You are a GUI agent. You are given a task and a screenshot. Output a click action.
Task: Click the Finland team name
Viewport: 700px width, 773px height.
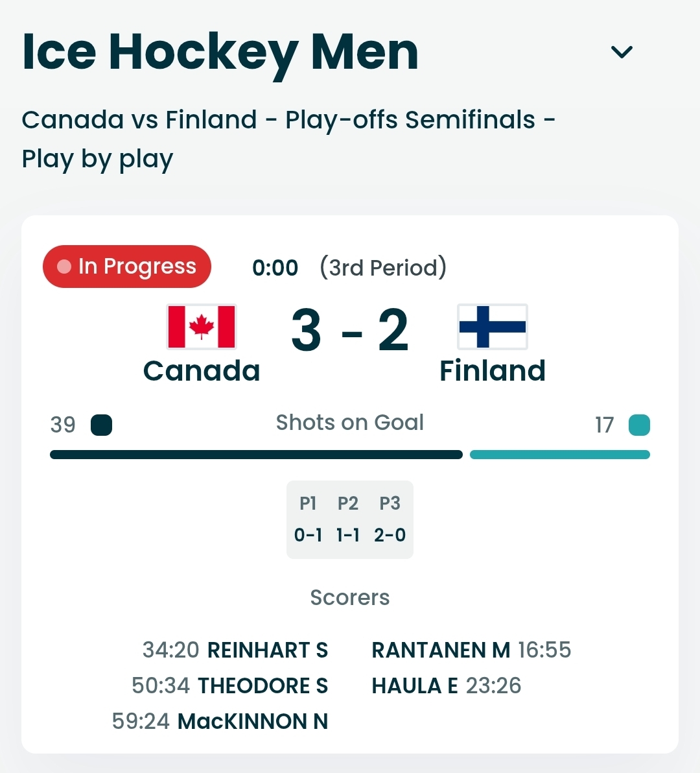point(493,371)
